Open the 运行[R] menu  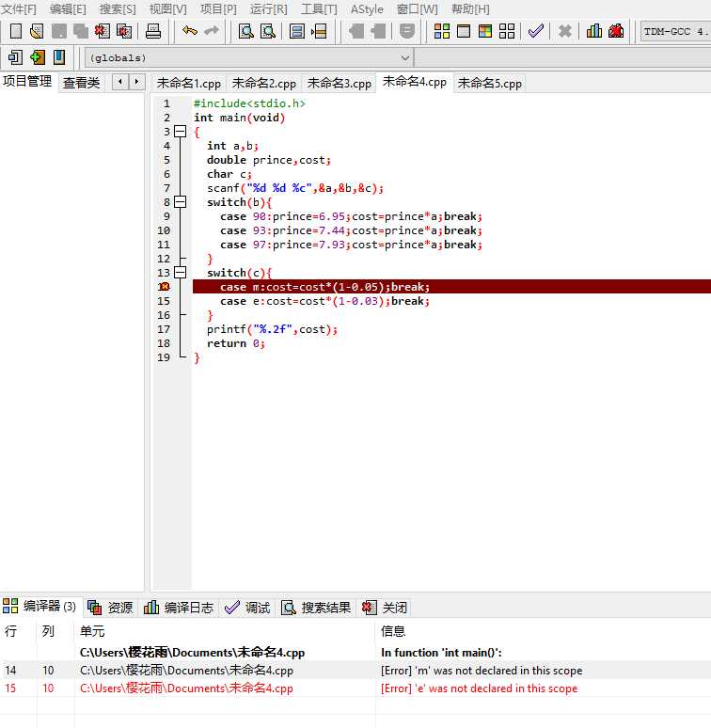(x=268, y=9)
